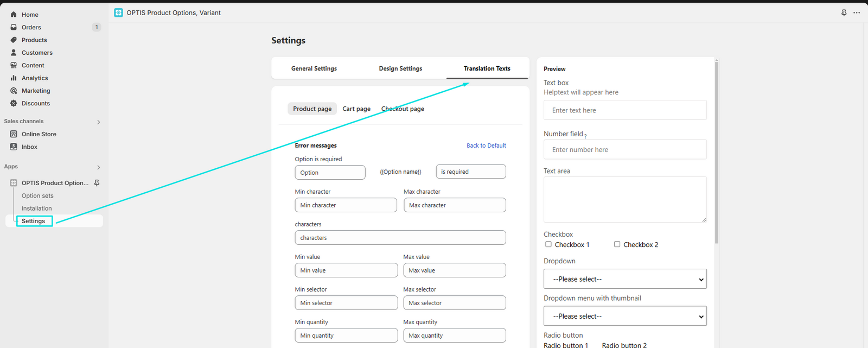
Task: Click the Home icon in the sidebar
Action: pos(14,15)
